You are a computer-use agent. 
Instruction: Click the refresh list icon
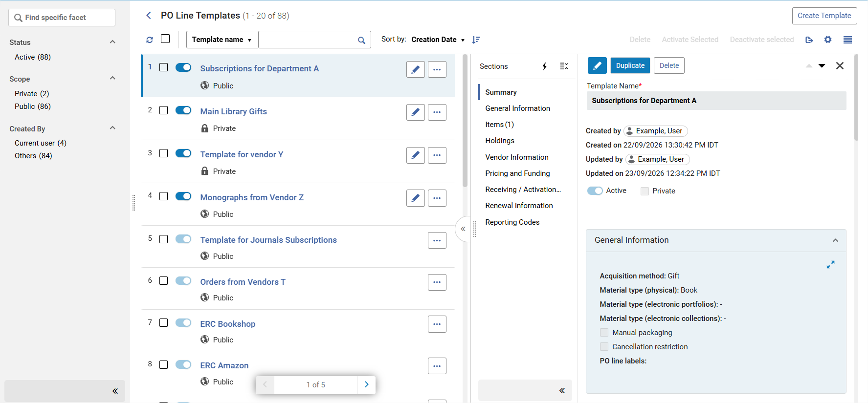[x=150, y=40]
